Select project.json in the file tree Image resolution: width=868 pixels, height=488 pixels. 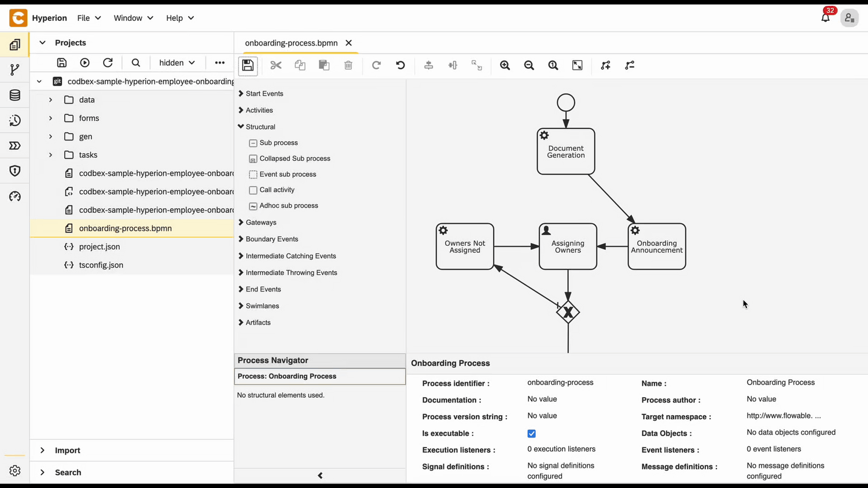[100, 247]
